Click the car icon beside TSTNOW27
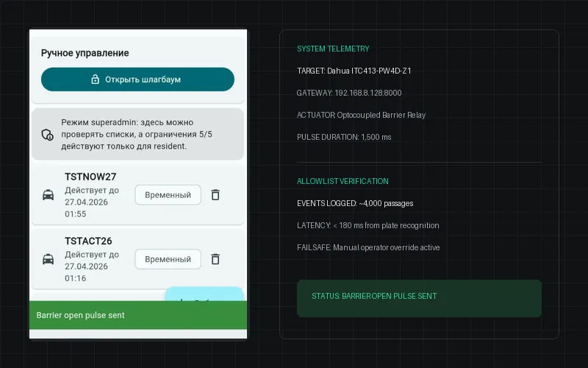 (x=48, y=195)
